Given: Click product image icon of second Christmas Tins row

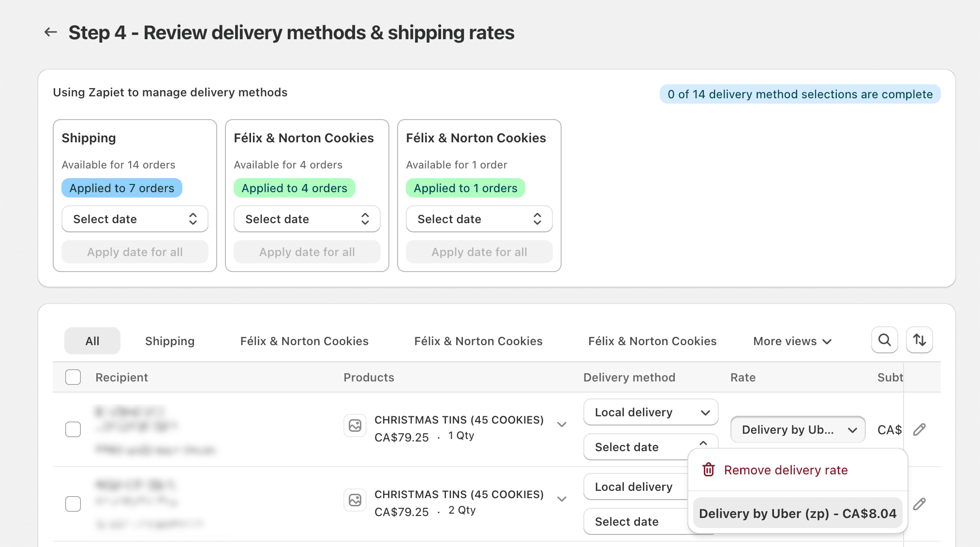Looking at the screenshot, I should point(355,500).
